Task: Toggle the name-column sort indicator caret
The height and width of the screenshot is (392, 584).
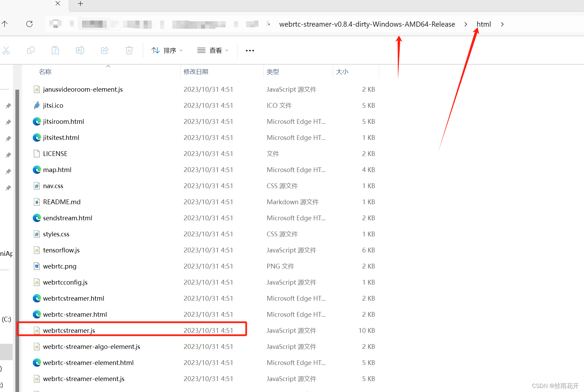Action: pos(108,66)
